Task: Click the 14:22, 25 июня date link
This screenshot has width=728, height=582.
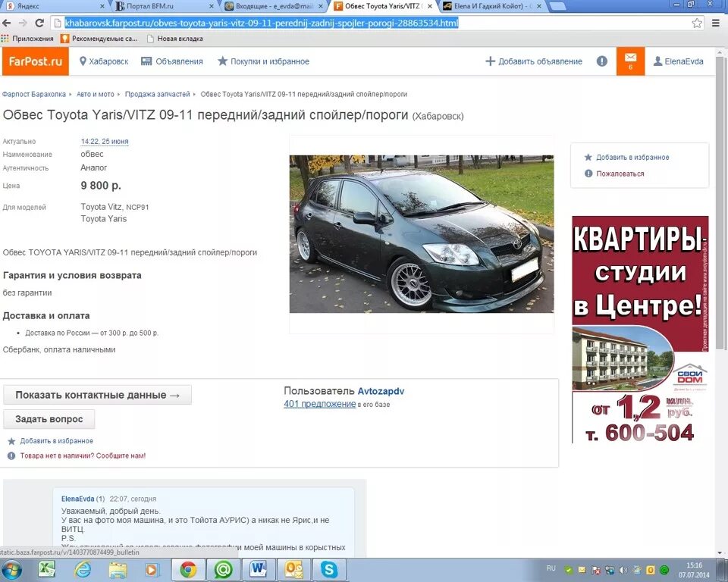Action: pos(105,142)
